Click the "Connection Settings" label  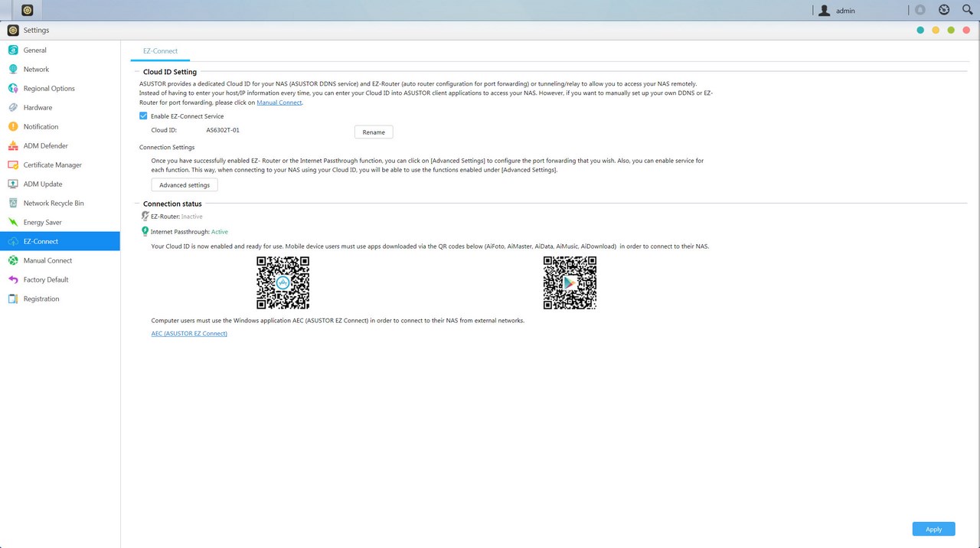click(x=167, y=148)
